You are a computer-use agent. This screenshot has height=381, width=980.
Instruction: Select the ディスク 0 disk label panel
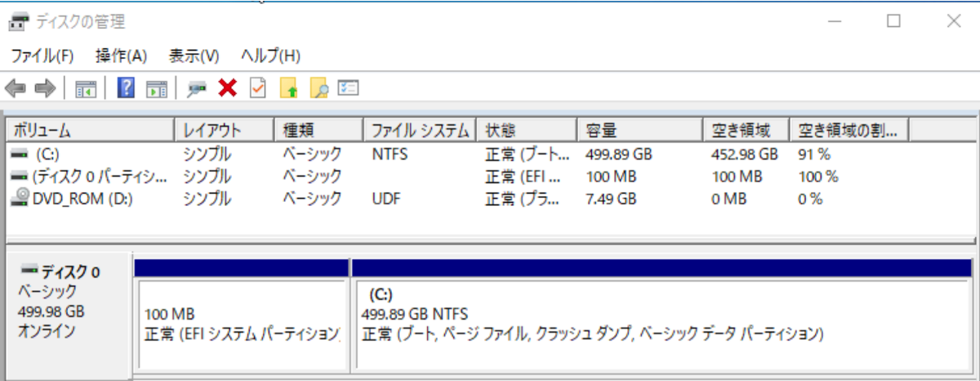pyautogui.click(x=68, y=316)
